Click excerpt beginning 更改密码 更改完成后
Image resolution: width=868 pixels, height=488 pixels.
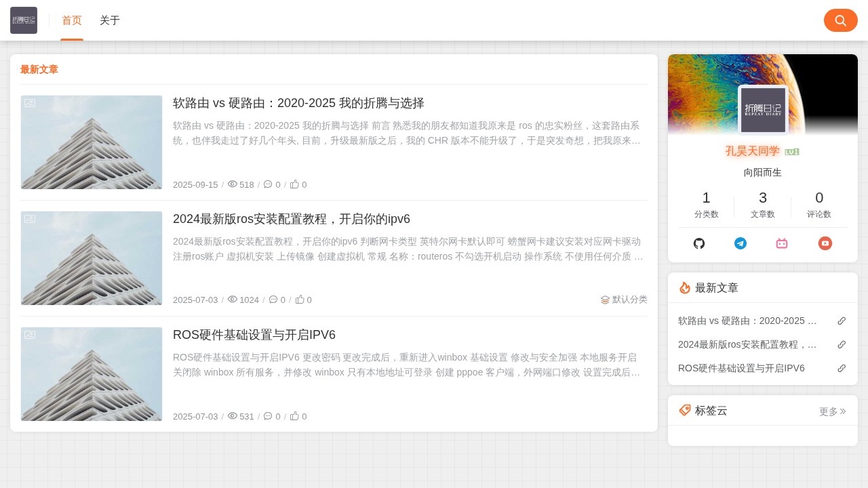[x=407, y=365]
